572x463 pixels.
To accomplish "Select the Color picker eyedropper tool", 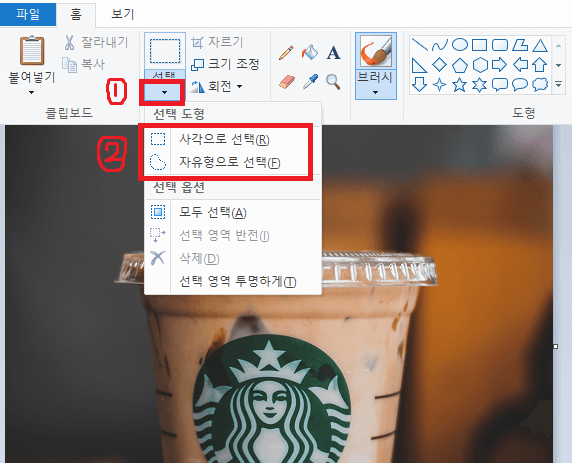I will point(310,82).
